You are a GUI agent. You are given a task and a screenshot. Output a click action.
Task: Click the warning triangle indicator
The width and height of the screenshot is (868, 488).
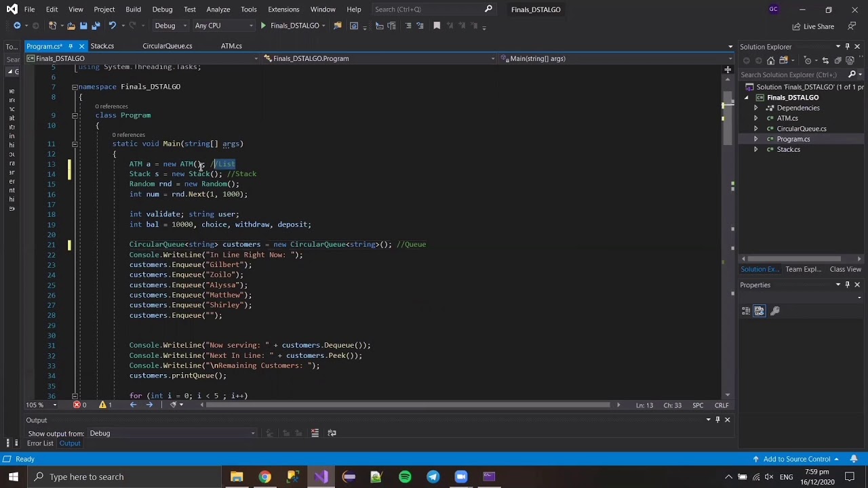(x=102, y=405)
